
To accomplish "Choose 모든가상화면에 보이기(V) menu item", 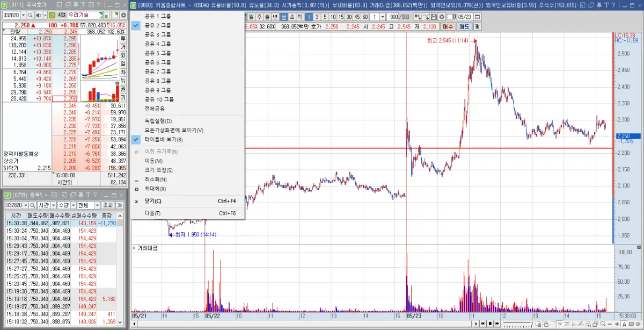I will click(x=174, y=130).
